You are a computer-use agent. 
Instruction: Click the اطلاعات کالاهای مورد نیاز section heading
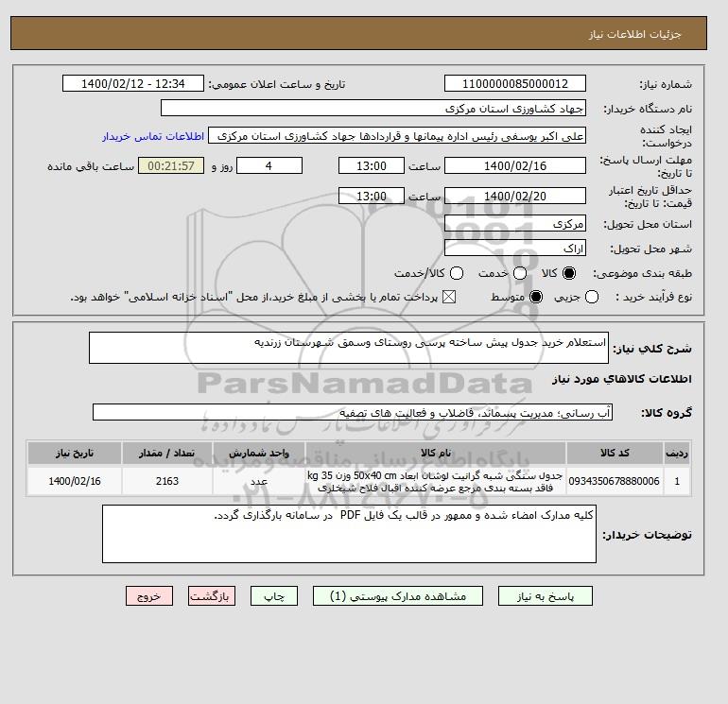point(622,379)
